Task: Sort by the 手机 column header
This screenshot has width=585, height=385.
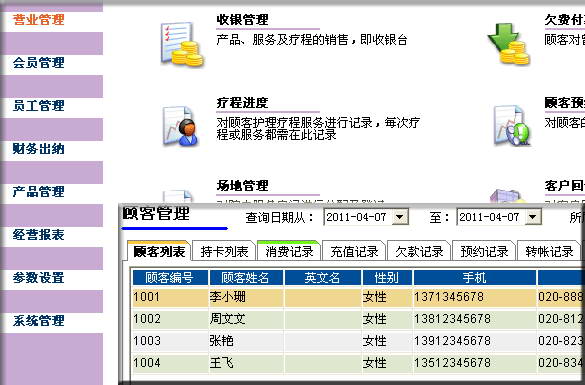Action: point(474,278)
